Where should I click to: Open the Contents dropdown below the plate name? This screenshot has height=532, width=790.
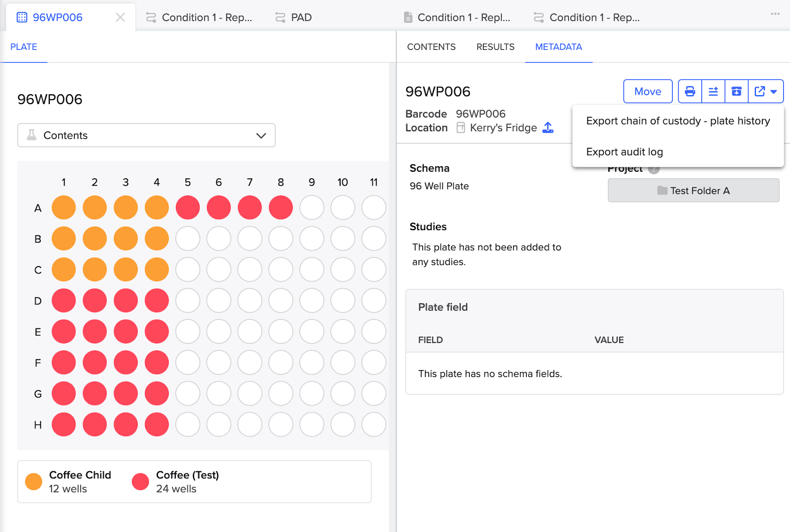[146, 135]
